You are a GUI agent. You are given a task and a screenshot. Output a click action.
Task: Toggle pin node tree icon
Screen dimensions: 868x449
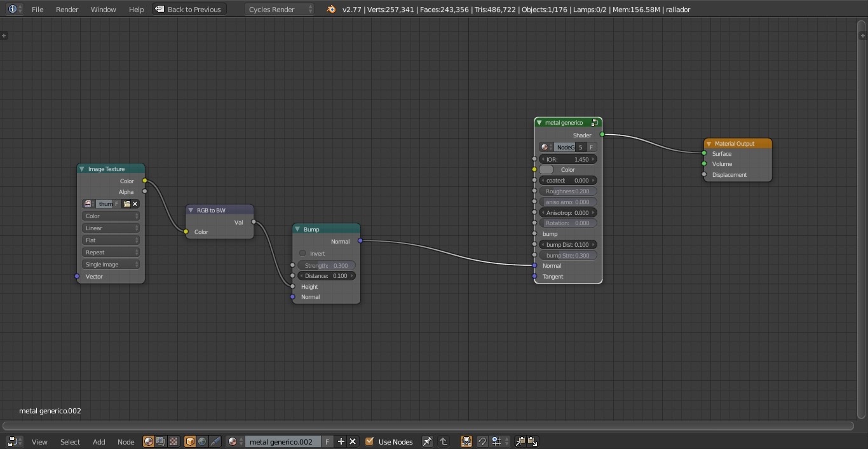pos(427,441)
